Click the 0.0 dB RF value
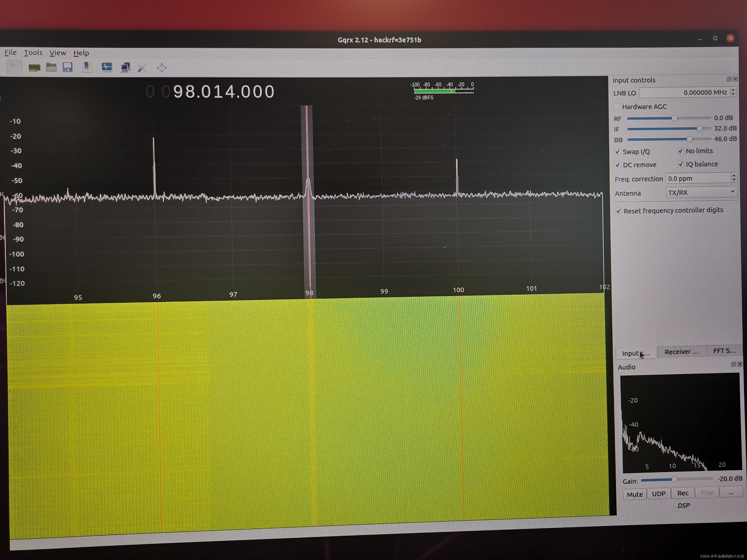747x560 pixels. coord(723,118)
